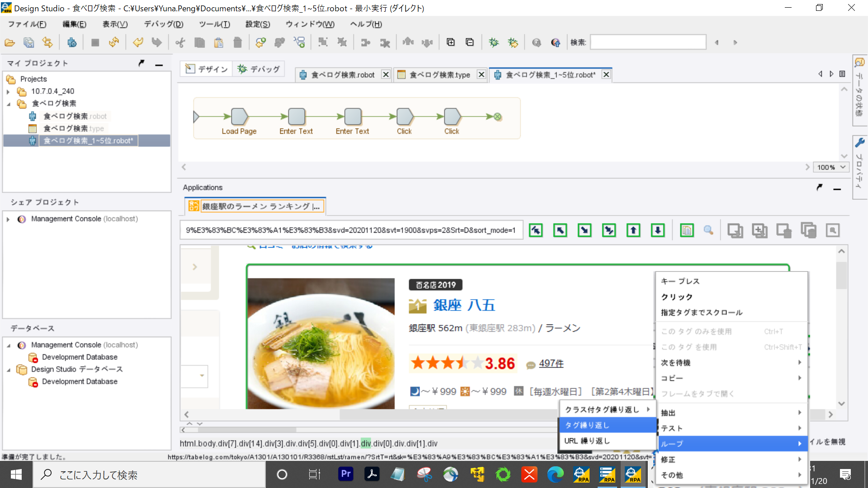The width and height of the screenshot is (868, 488).
Task: Click the browser URL address field
Action: (351, 230)
